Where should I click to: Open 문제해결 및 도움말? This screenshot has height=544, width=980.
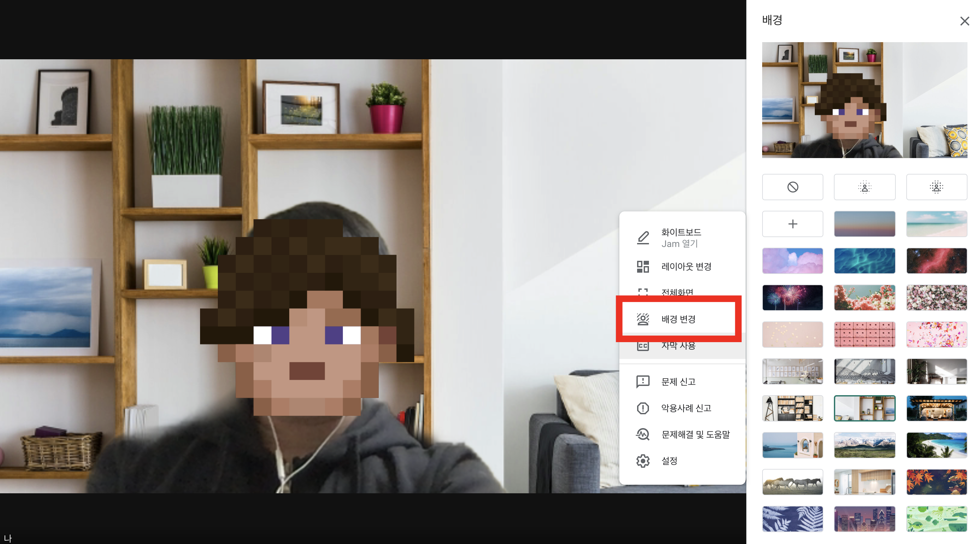tap(695, 434)
